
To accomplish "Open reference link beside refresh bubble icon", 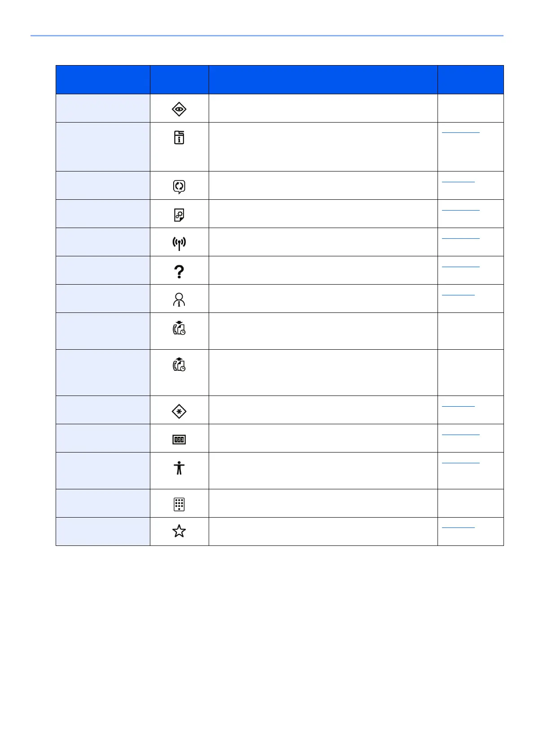I will tap(458, 180).
